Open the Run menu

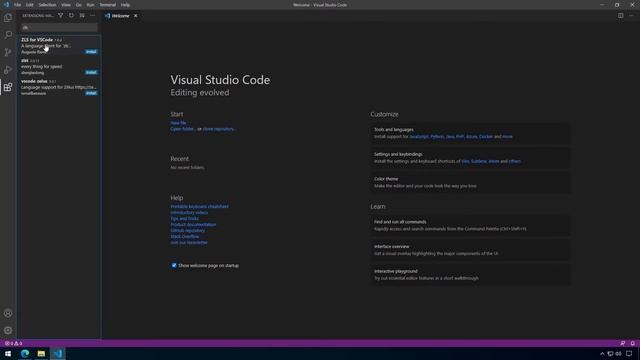90,5
